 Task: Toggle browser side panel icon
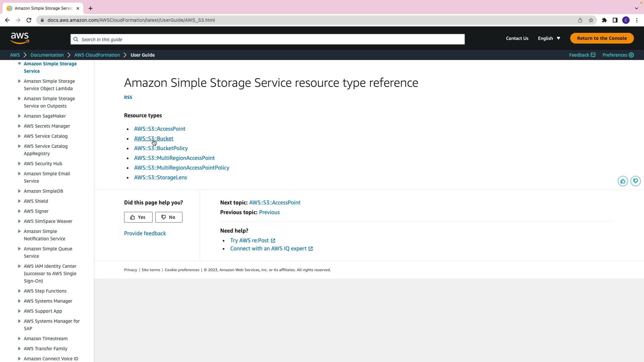[615, 20]
